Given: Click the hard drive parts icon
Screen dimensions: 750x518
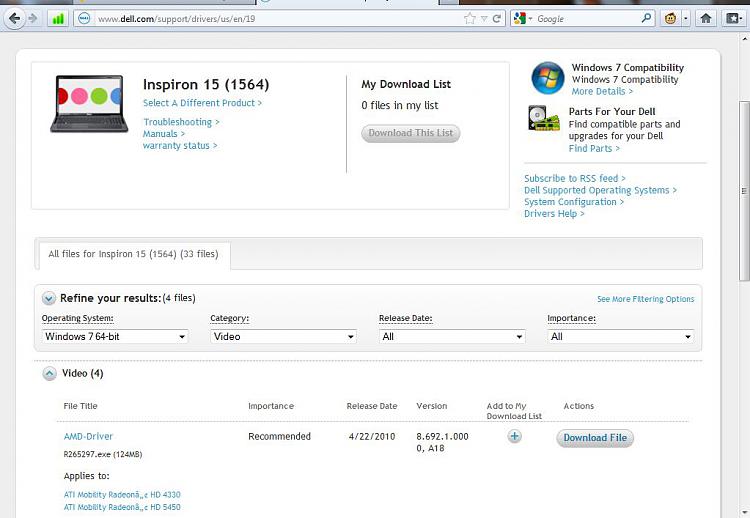Looking at the screenshot, I should pos(544,118).
